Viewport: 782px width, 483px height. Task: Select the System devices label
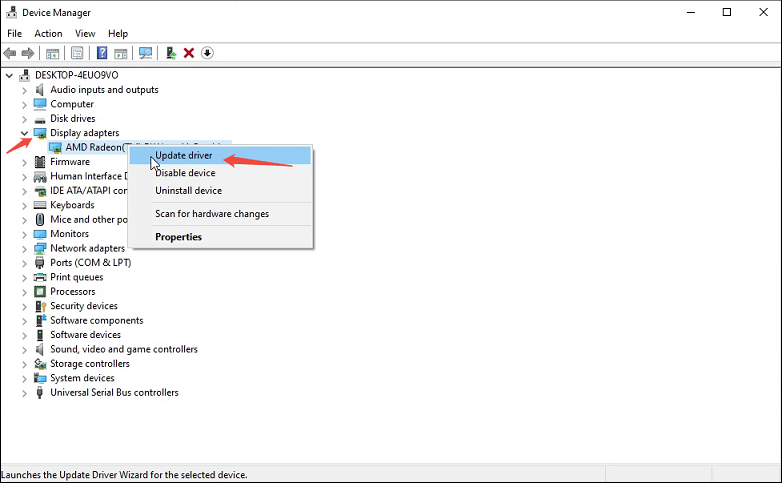point(82,378)
